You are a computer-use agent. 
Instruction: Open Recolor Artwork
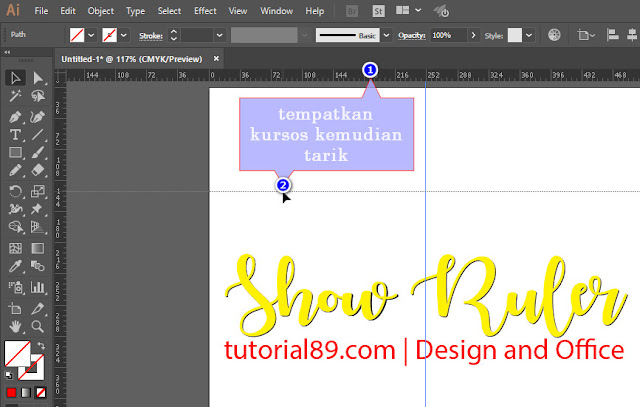[554, 35]
